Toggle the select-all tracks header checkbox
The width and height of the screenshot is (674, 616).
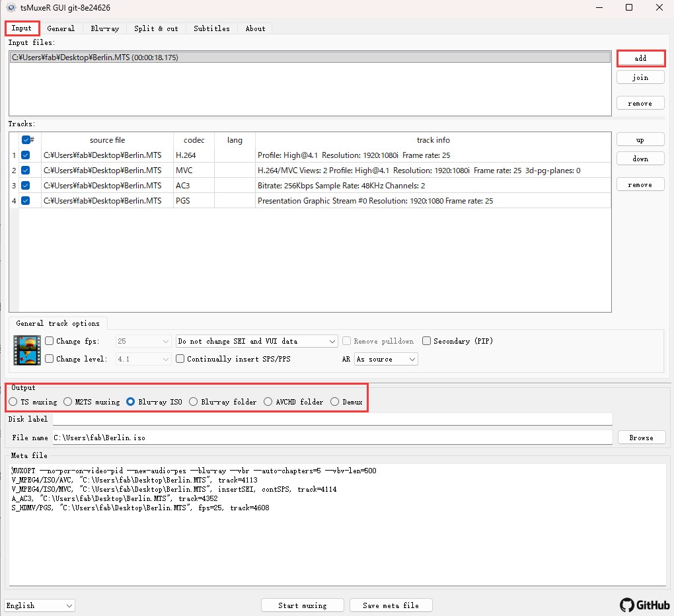pyautogui.click(x=26, y=140)
